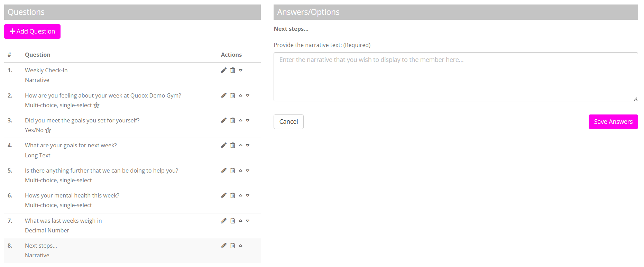Move last weeks weigh in question up

(241, 221)
